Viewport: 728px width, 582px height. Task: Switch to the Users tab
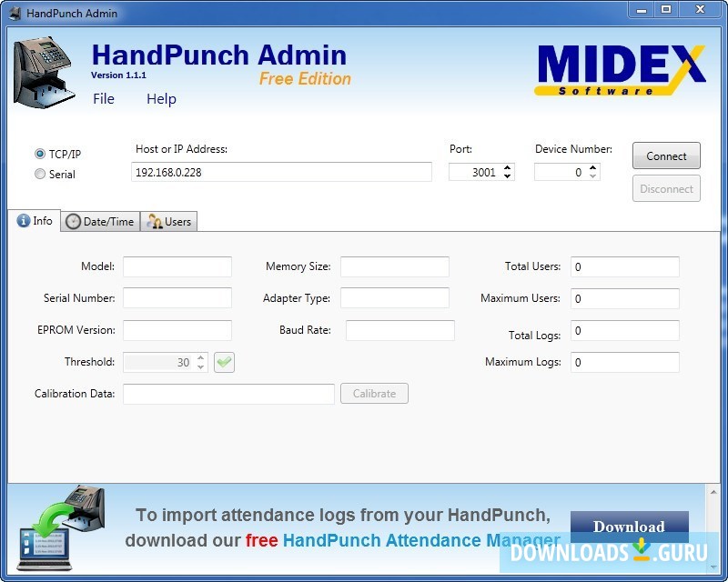click(169, 221)
